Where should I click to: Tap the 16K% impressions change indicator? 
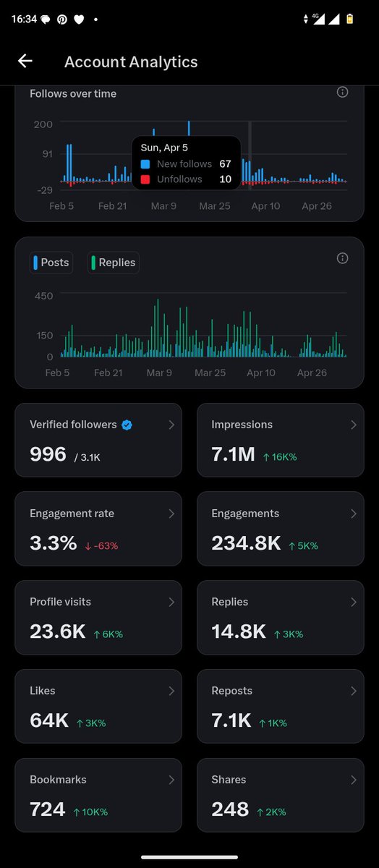280,456
